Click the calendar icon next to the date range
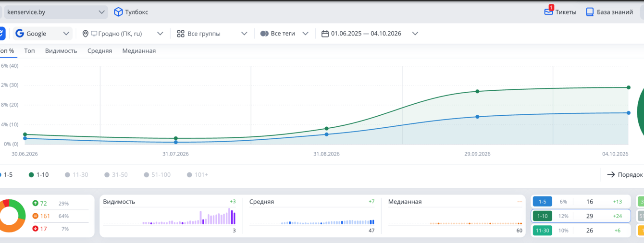The width and height of the screenshot is (644, 243). click(325, 34)
